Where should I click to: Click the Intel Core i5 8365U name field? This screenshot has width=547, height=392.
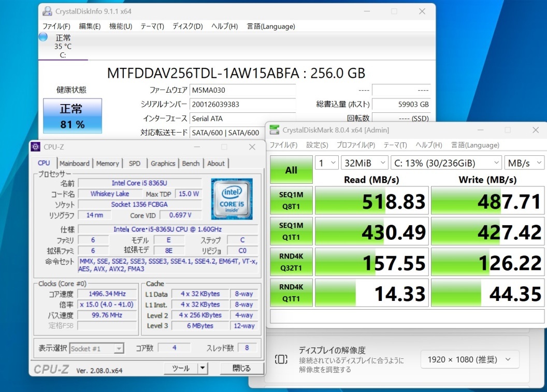point(139,183)
